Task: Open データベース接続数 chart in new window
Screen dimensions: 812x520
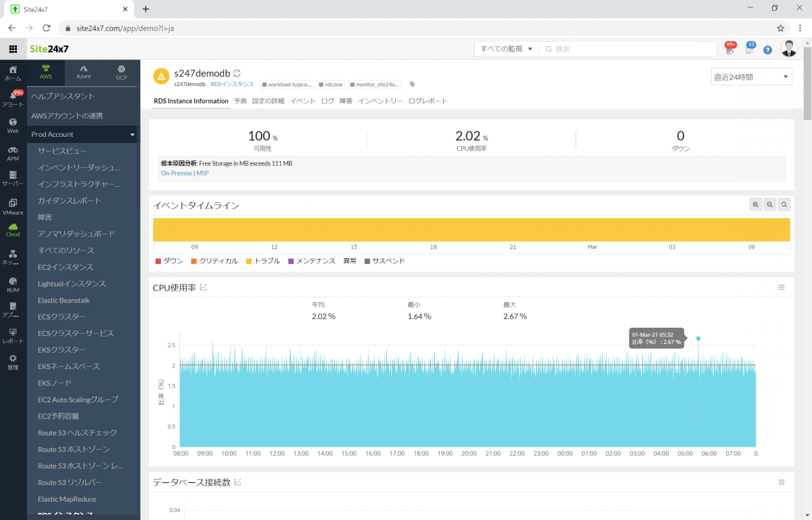Action: 238,482
